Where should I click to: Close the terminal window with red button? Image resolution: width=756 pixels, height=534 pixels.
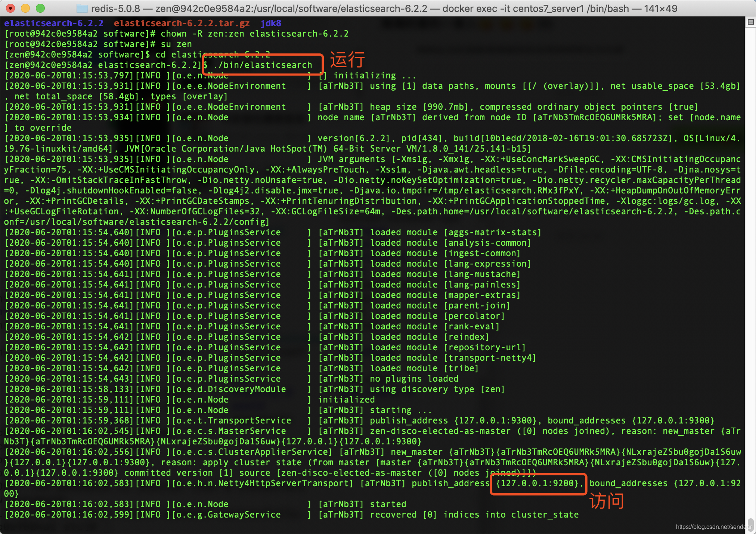(x=10, y=8)
